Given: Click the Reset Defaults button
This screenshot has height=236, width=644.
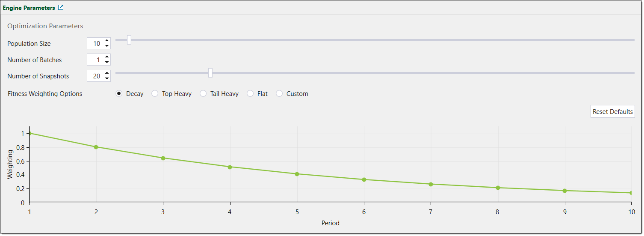Looking at the screenshot, I should (x=612, y=111).
